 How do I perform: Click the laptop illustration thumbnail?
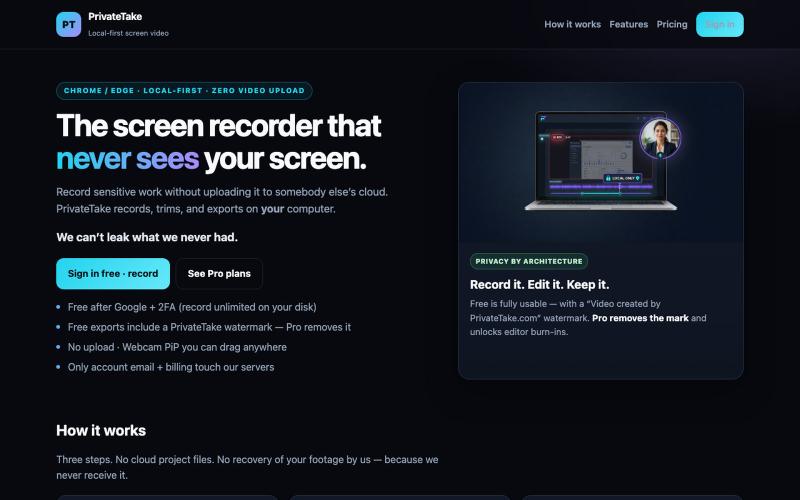(x=601, y=161)
